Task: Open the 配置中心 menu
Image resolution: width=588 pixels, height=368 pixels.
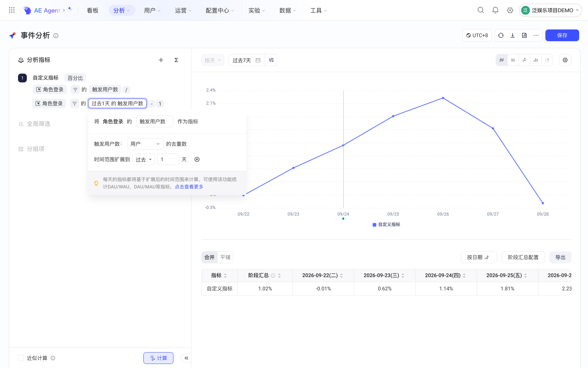Action: 220,10
